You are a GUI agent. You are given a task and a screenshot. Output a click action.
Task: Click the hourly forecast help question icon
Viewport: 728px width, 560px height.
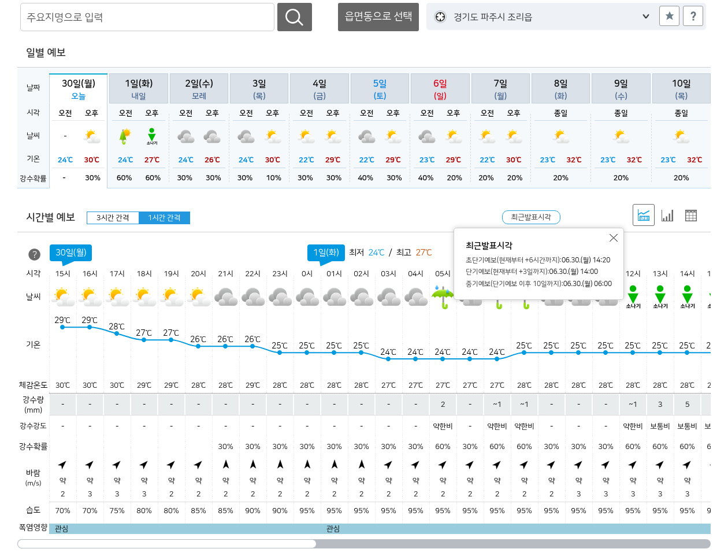pos(34,254)
